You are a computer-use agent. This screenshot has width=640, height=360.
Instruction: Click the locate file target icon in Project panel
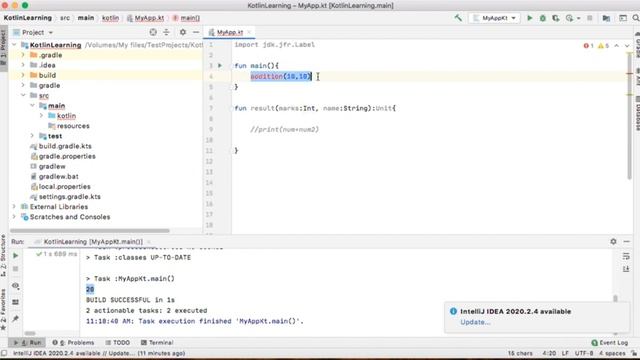point(153,32)
